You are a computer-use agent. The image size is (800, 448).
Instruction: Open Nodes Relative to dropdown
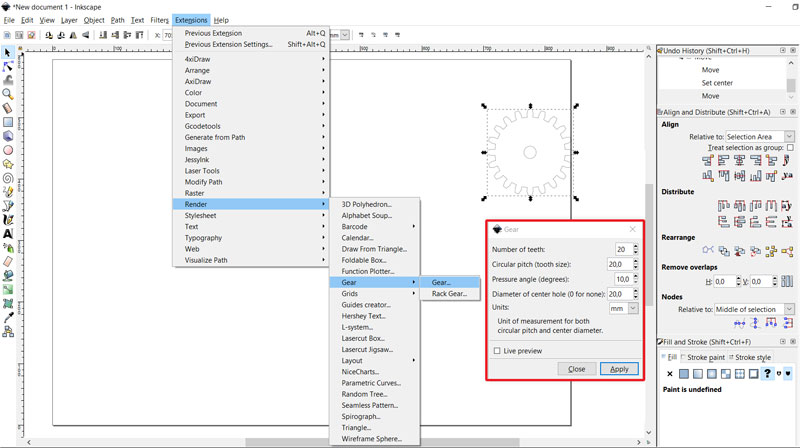pos(754,309)
